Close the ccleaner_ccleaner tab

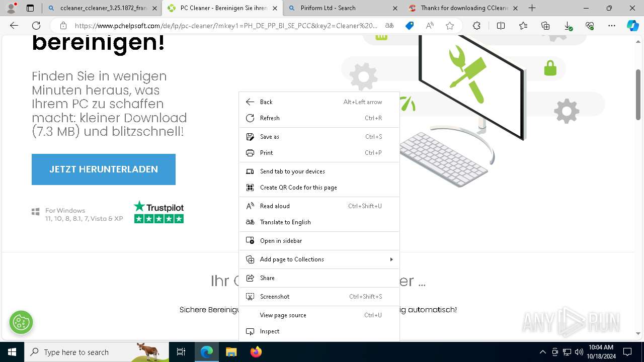tap(154, 8)
